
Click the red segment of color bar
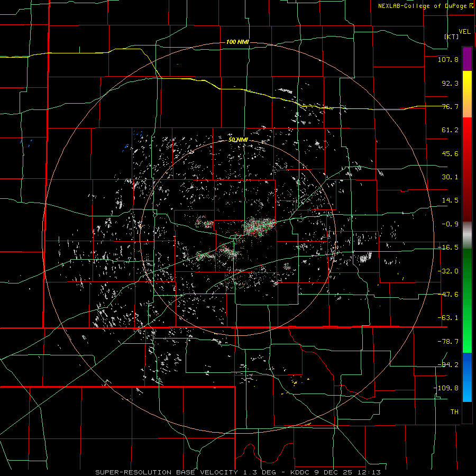coord(467,169)
